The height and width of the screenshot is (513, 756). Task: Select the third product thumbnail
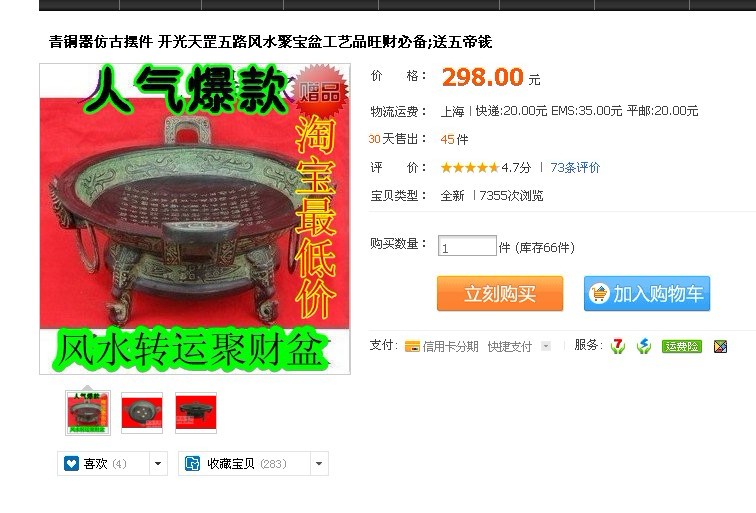[x=196, y=413]
